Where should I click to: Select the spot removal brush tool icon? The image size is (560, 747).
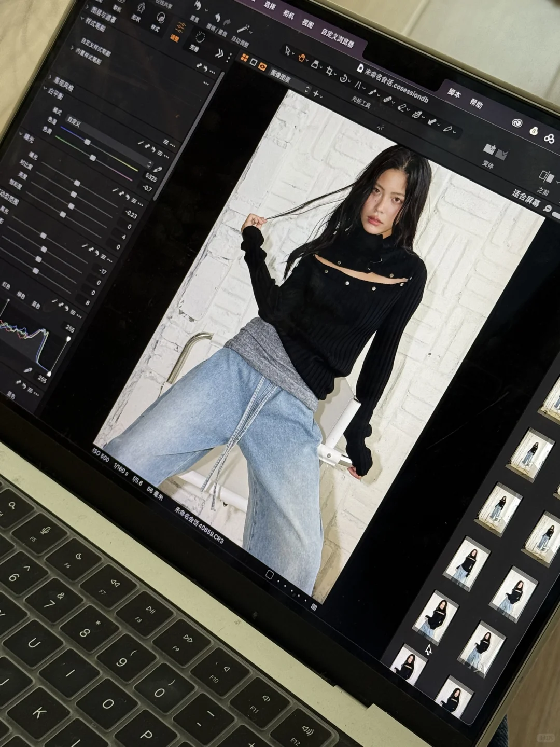(x=387, y=100)
